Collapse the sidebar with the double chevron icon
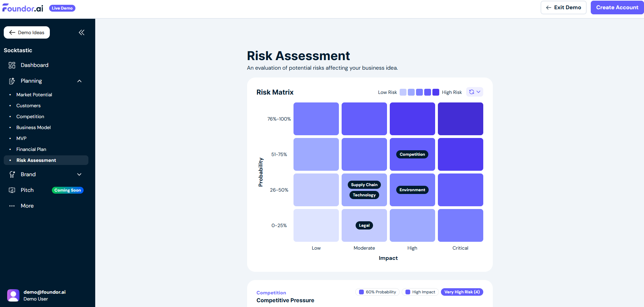The width and height of the screenshot is (644, 307). click(x=82, y=32)
